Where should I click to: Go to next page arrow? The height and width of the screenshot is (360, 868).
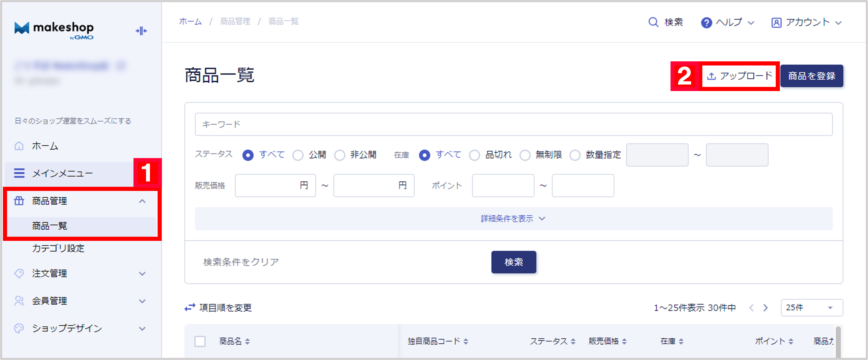766,308
